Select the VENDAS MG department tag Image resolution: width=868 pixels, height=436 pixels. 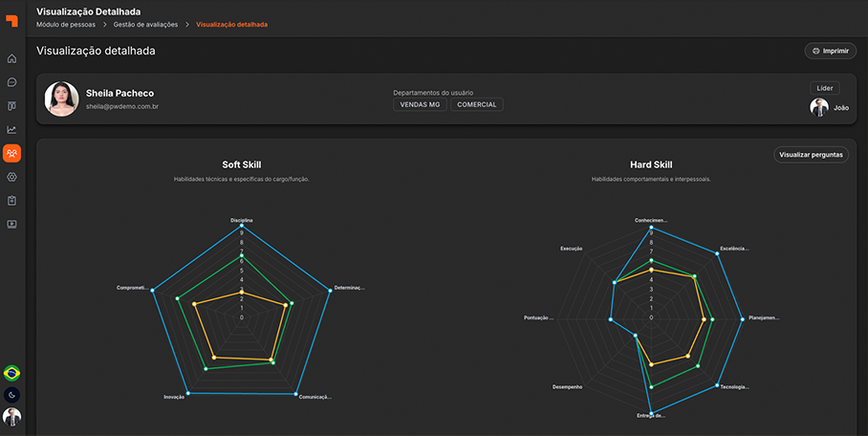421,105
